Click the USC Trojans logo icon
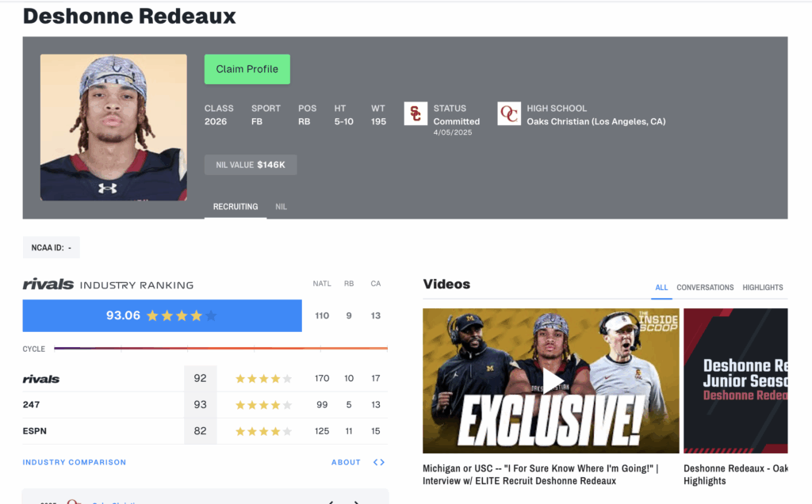 416,114
